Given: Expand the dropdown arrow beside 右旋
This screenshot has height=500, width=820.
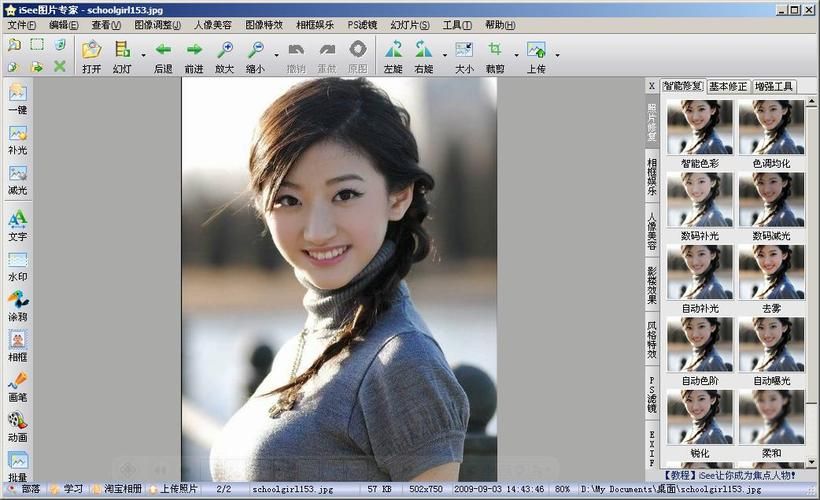Looking at the screenshot, I should (x=442, y=55).
